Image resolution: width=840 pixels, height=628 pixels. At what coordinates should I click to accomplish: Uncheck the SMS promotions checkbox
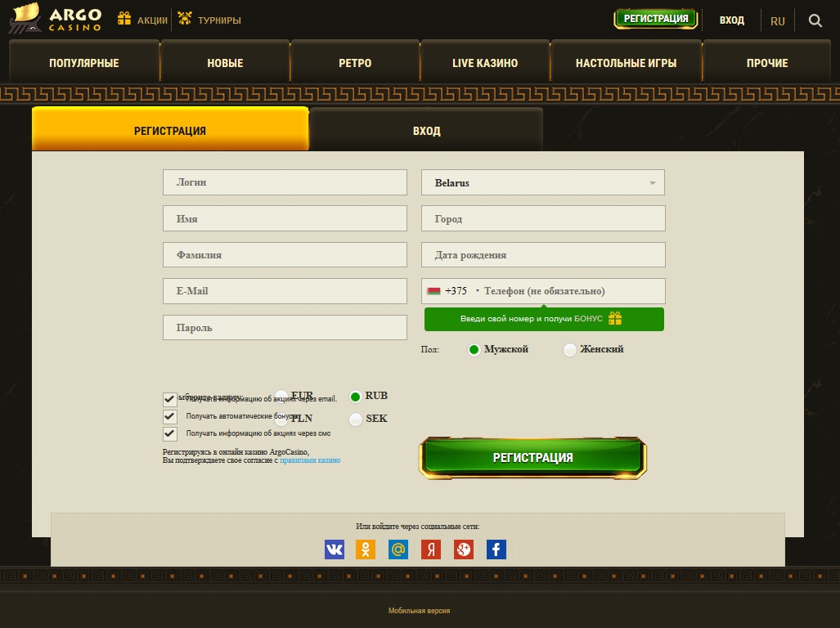(170, 433)
